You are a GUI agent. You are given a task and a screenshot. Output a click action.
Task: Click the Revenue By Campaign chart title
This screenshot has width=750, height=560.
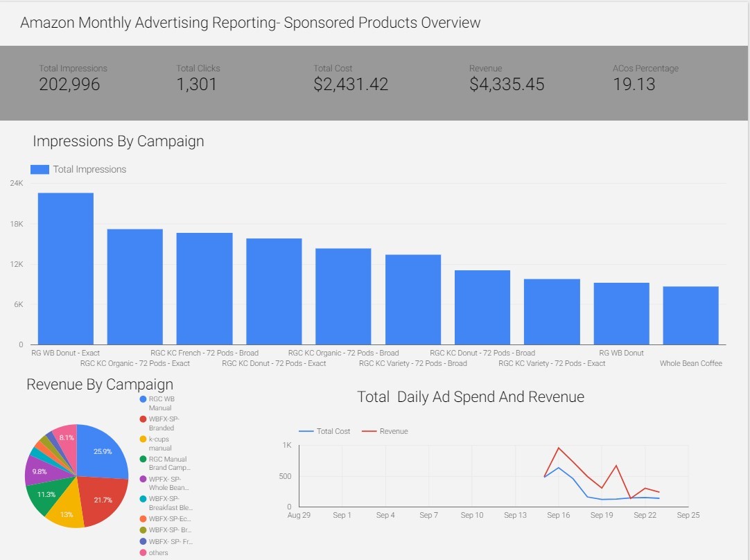point(99,384)
